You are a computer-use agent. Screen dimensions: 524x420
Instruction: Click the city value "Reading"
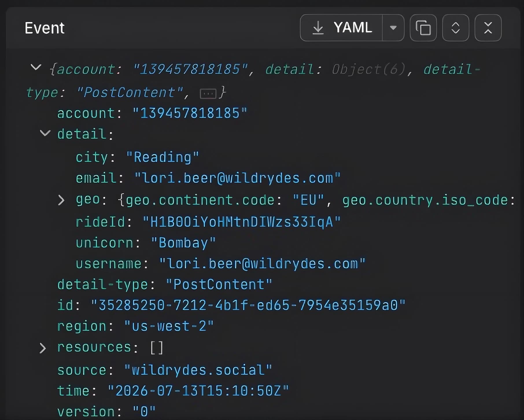163,157
